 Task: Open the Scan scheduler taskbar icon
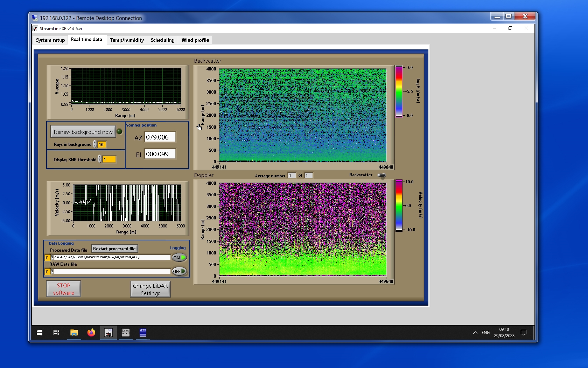point(125,333)
